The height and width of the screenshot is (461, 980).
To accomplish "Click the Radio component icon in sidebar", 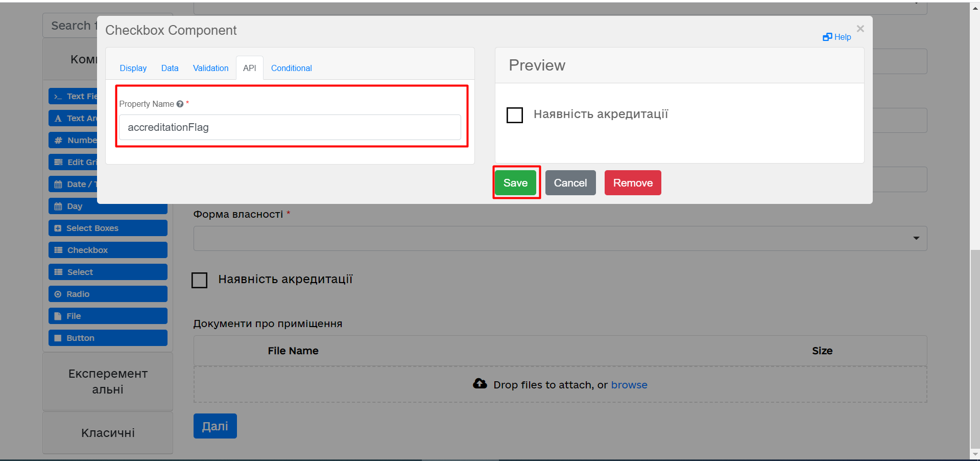I will tap(58, 294).
